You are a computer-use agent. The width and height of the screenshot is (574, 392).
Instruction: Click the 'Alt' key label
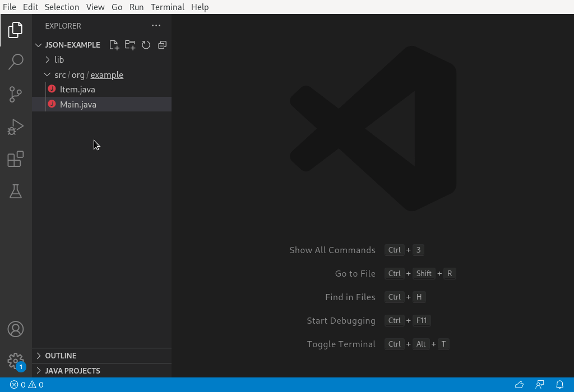(x=421, y=344)
